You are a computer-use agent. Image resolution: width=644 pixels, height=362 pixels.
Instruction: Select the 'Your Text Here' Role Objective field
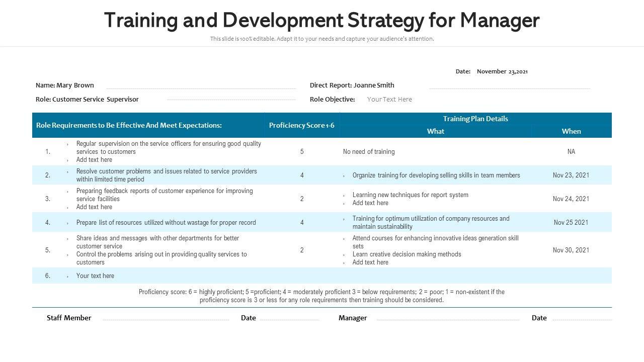(389, 100)
